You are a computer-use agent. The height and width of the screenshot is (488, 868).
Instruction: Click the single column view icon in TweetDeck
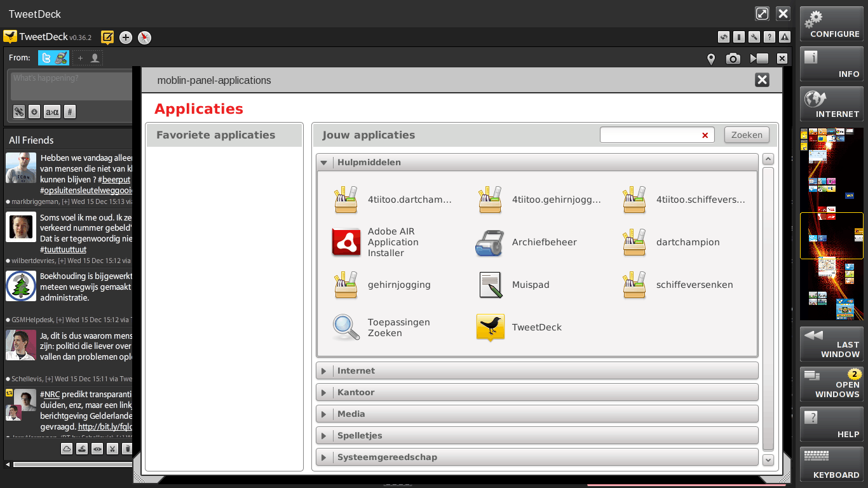coord(739,37)
